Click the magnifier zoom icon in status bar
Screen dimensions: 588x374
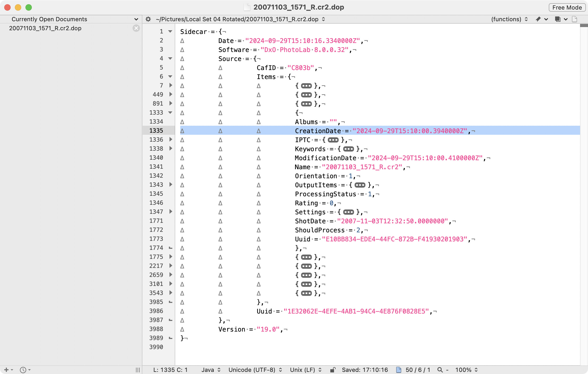coord(440,370)
